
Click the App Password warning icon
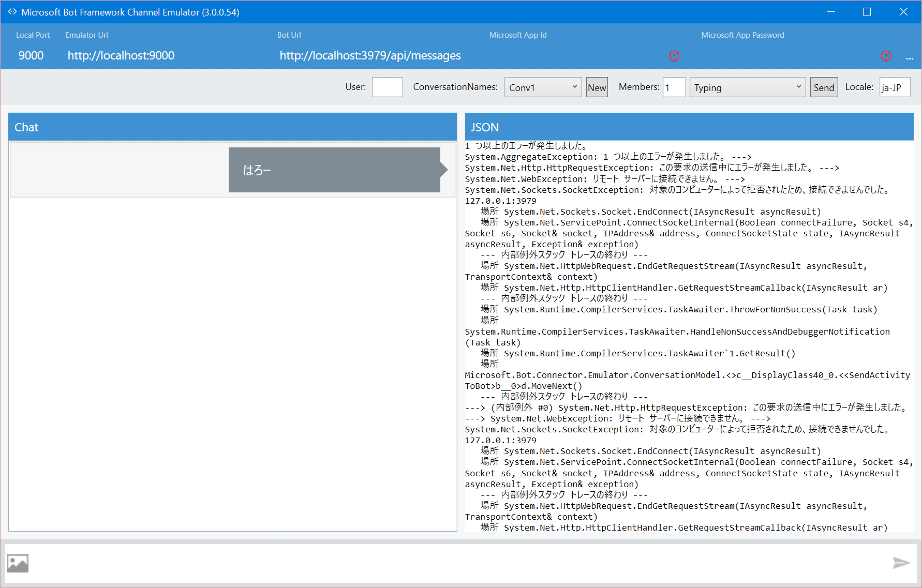coord(886,56)
